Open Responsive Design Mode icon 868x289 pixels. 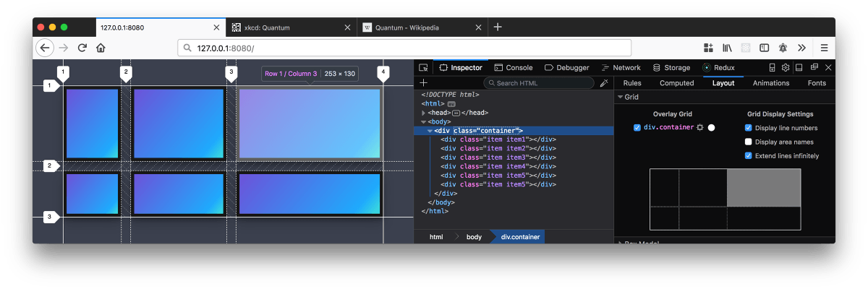tap(772, 68)
